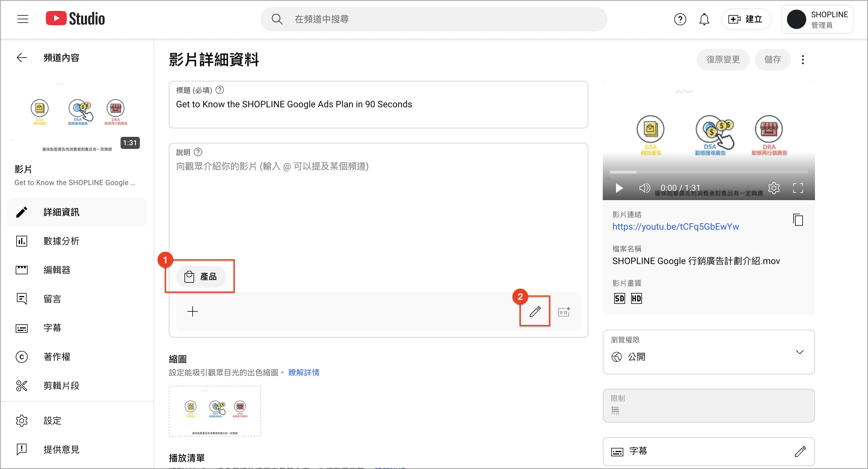Click the 產品 button
Image resolution: width=868 pixels, height=469 pixels.
click(201, 277)
